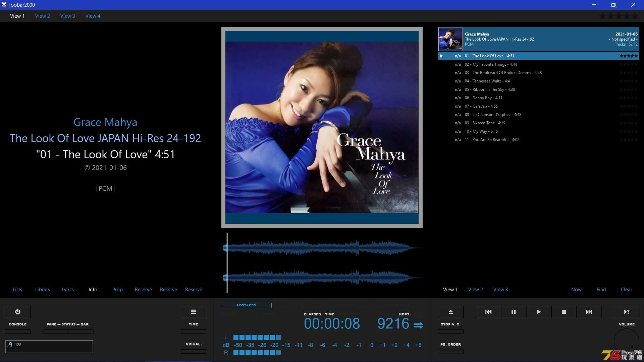Click the Now link under the playlist
The image size is (644, 362).
576,289
